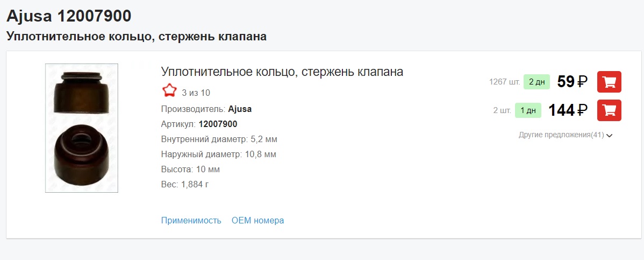
Task: Click the green 2 дн delivery badge
Action: tap(536, 82)
